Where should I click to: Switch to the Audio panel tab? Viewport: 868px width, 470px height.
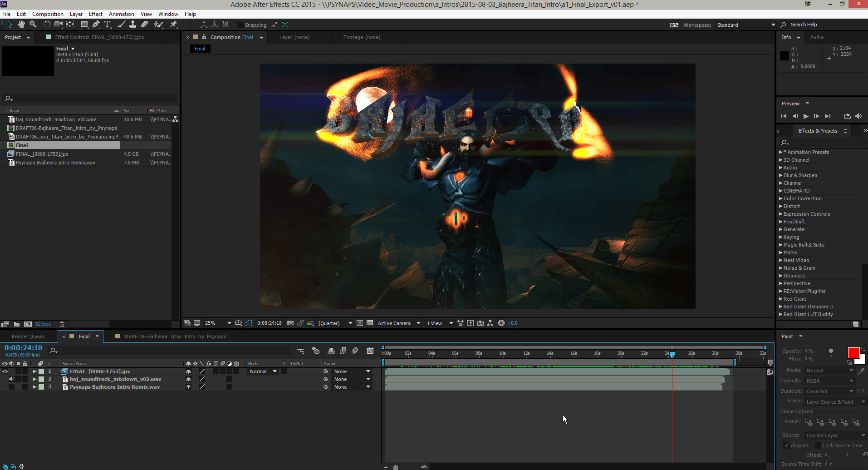click(x=817, y=37)
